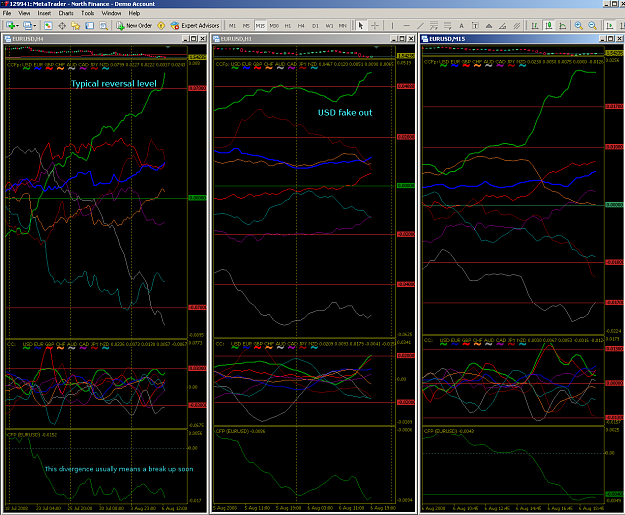Select the angle trendline tool
Screen dimensions: 625x515
(x=503, y=26)
